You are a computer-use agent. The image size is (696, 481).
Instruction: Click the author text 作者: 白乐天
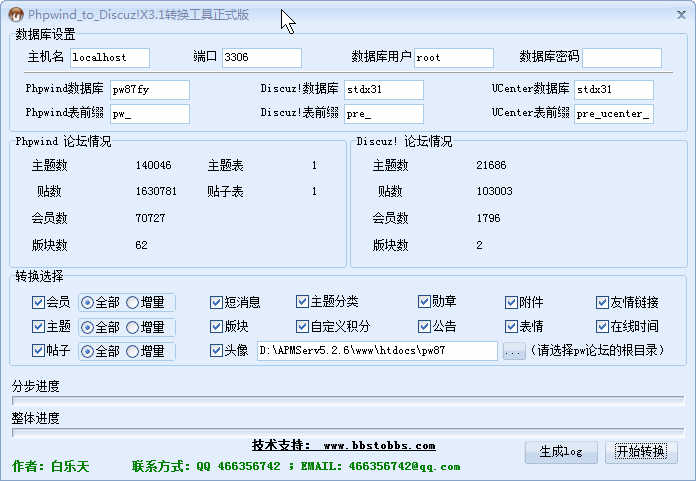(x=51, y=466)
